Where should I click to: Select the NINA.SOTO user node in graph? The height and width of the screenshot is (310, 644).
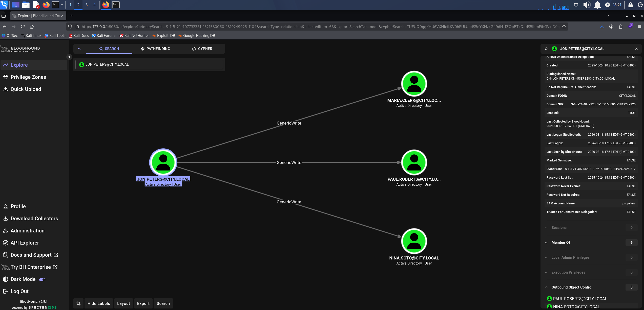414,241
